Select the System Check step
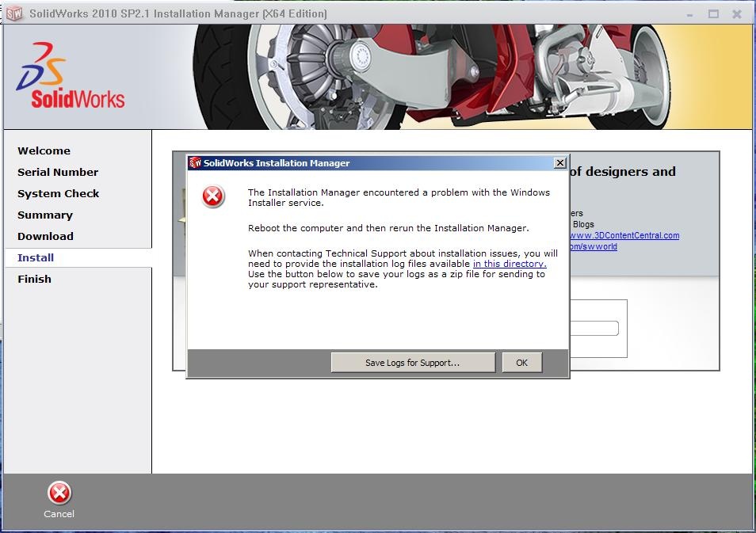 pos(59,193)
